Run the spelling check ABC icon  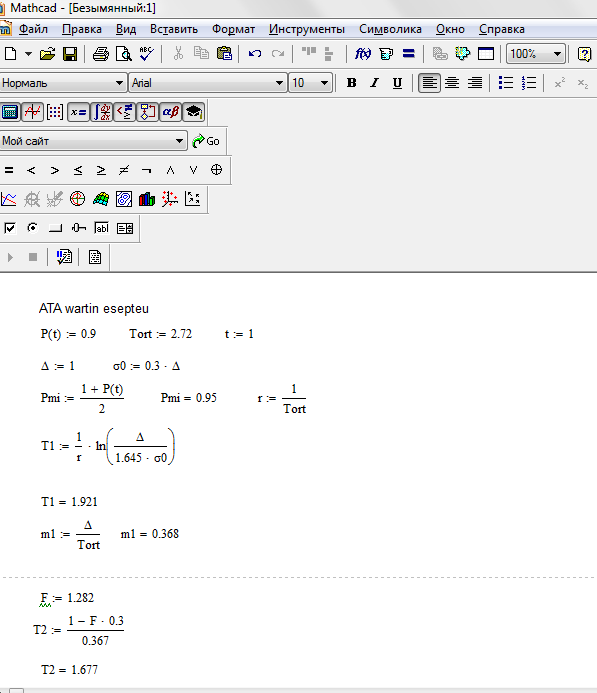(x=146, y=54)
